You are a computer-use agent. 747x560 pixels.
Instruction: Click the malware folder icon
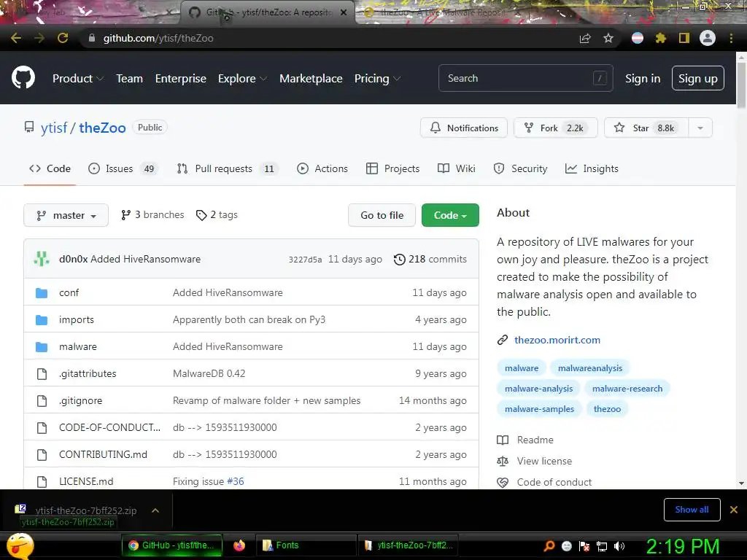(42, 346)
